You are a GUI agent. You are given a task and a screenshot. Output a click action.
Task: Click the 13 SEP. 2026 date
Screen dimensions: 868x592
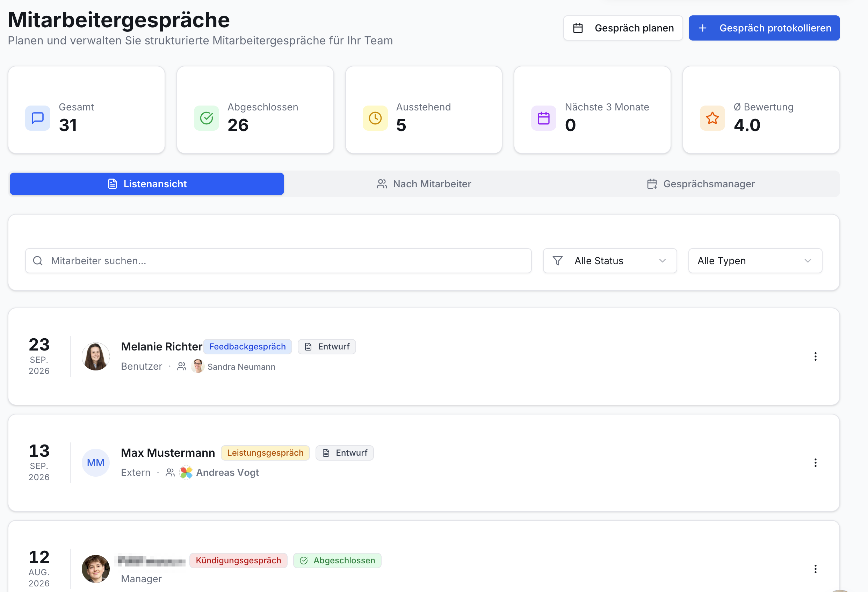[x=39, y=462]
